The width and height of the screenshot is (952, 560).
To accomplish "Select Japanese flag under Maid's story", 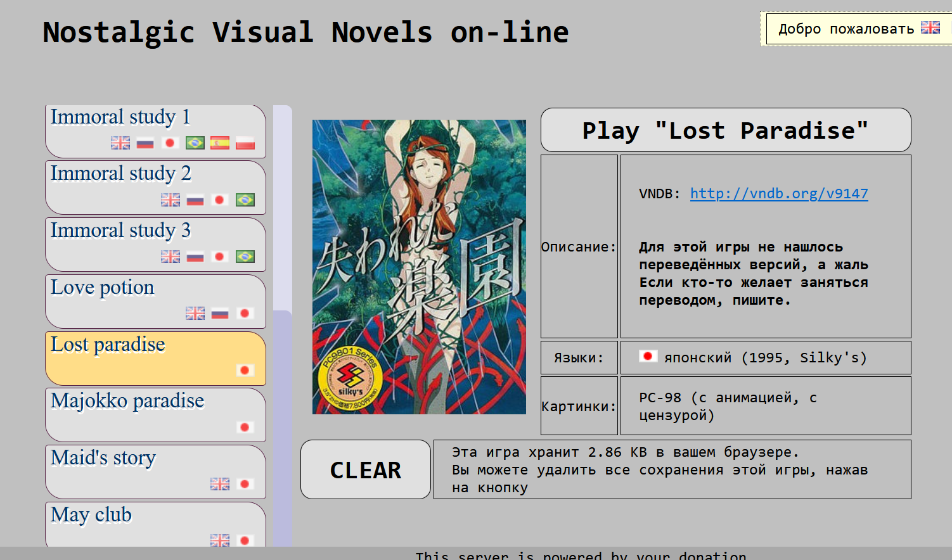I will (x=245, y=484).
